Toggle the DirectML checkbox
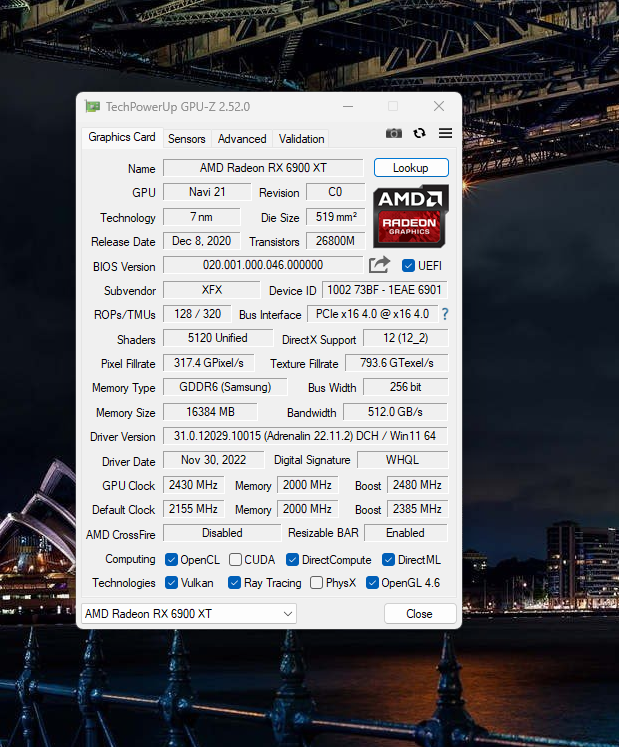619x747 pixels. [x=388, y=559]
